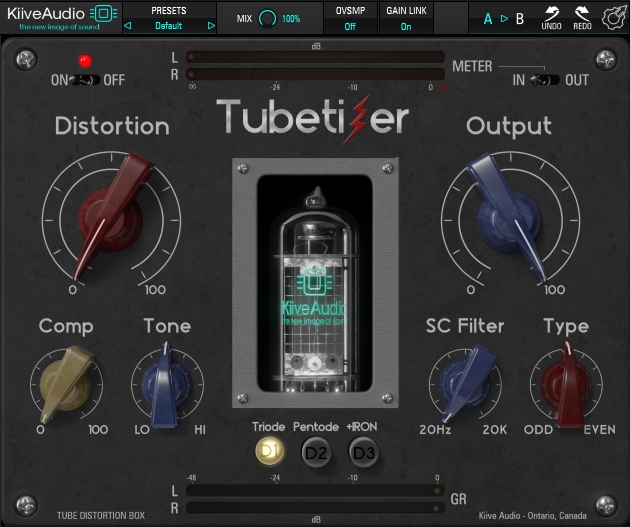The height and width of the screenshot is (527, 630).
Task: Click the blue SC Filter knob
Action: (x=466, y=384)
